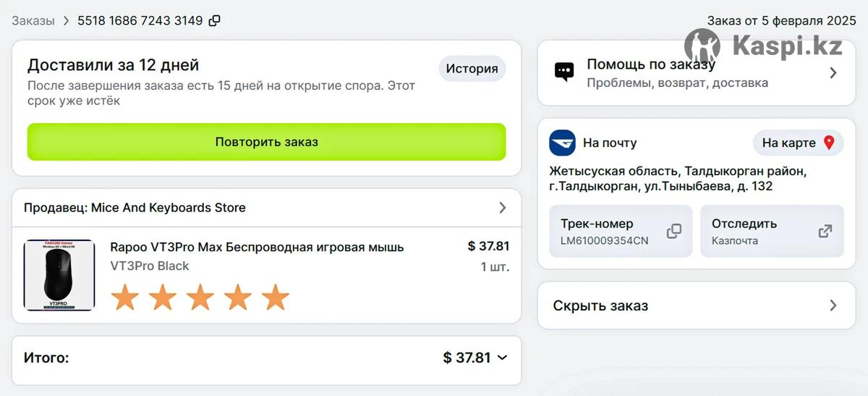Click the Rapoo mouse product thumbnail
The width and height of the screenshot is (868, 396).
(x=59, y=275)
